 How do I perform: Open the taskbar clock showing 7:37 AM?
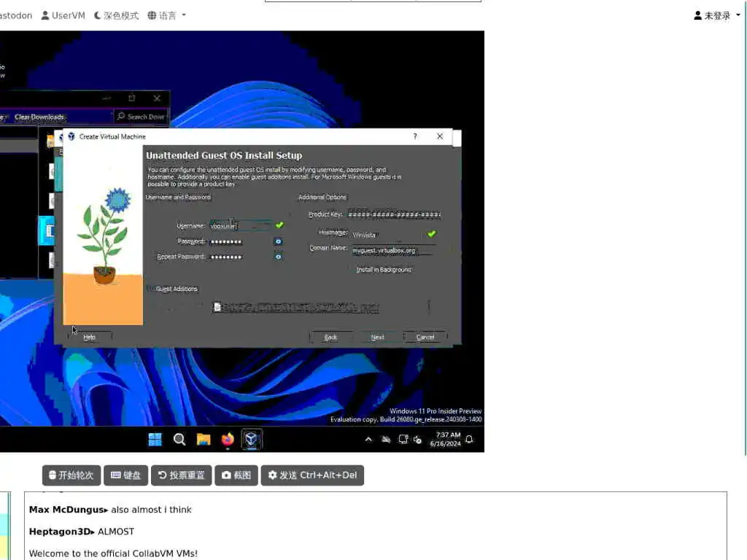[446, 439]
